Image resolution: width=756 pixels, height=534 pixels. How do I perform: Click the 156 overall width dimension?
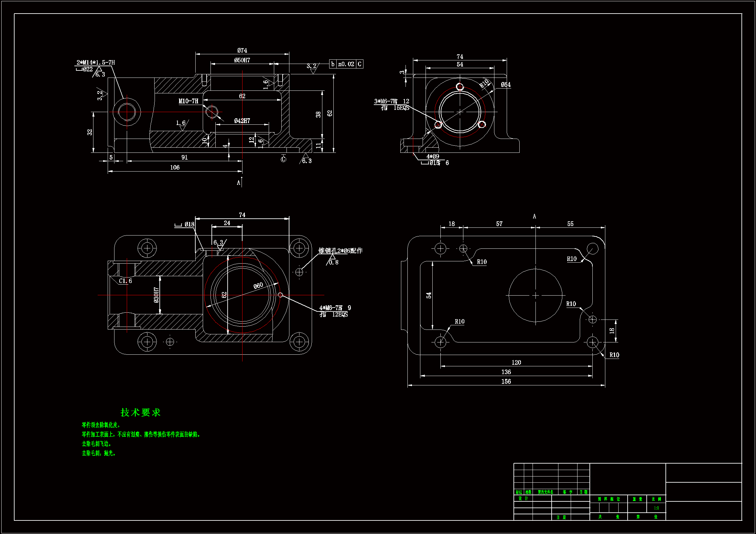[x=506, y=382]
